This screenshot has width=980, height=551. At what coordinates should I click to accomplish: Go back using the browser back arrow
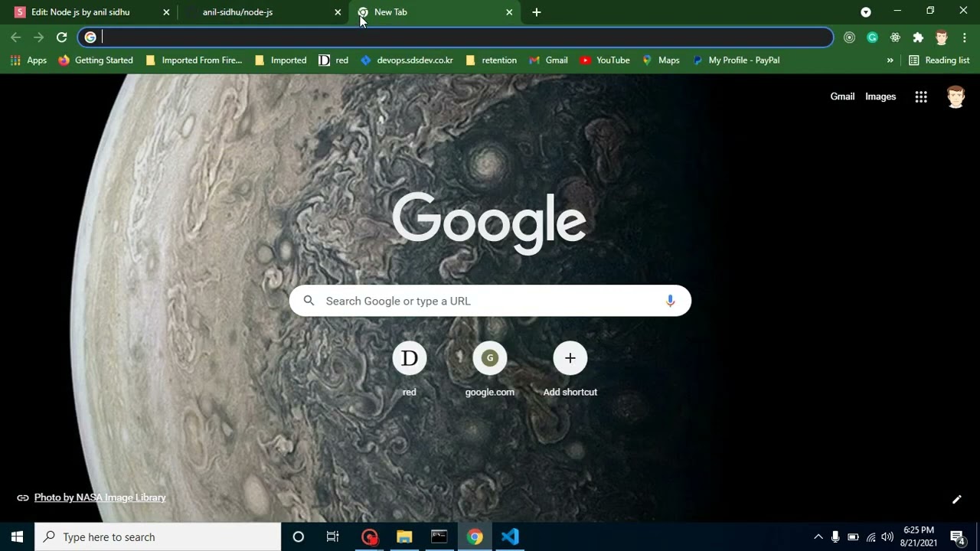[x=16, y=37]
